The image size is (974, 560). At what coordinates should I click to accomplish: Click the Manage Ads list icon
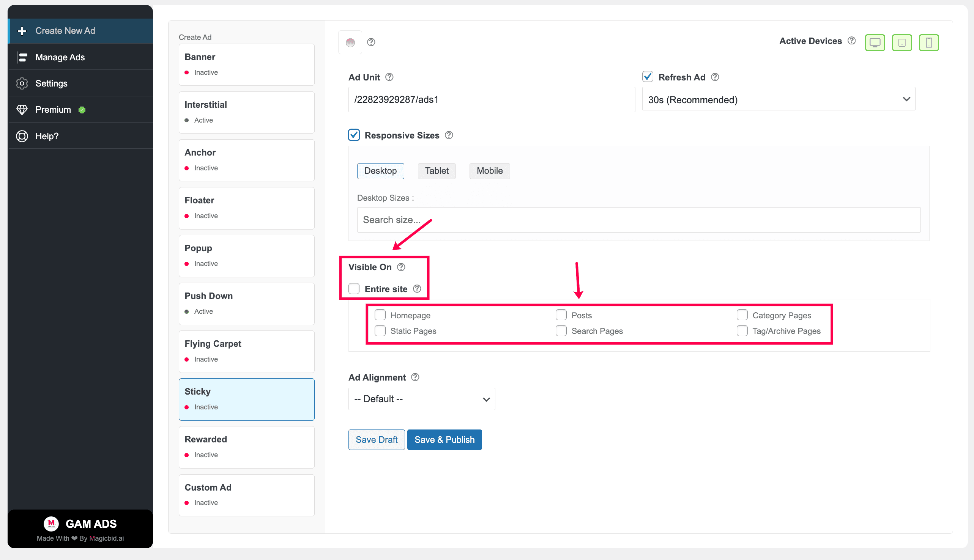pos(22,57)
